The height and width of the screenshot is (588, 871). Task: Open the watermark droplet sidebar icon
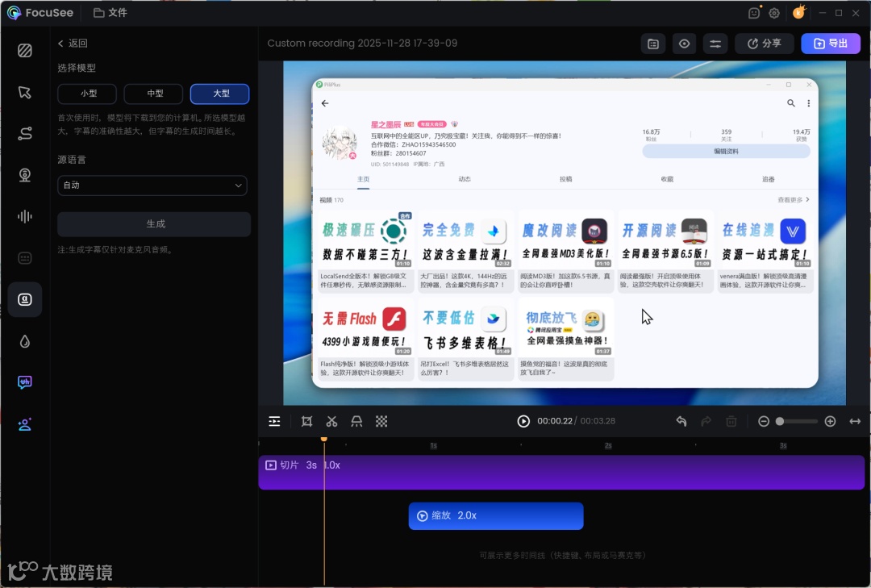pos(24,341)
